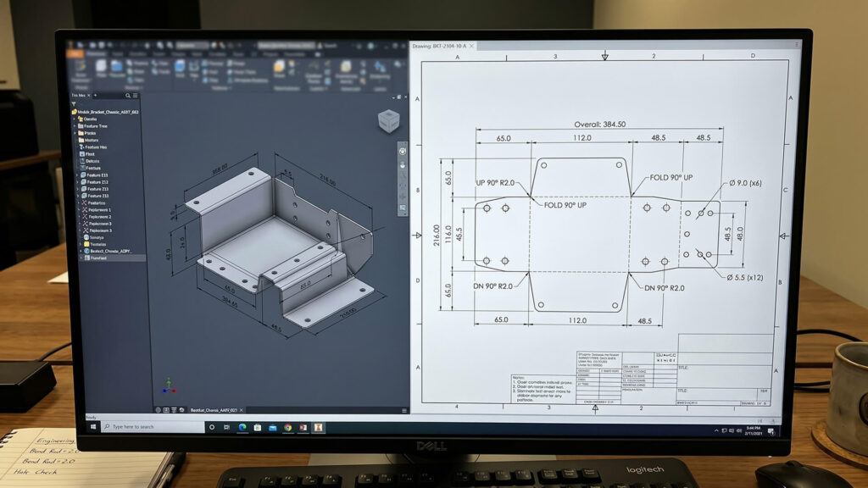
Task: Select the Beatsct_Chowdar_ADPY node
Action: pos(108,251)
